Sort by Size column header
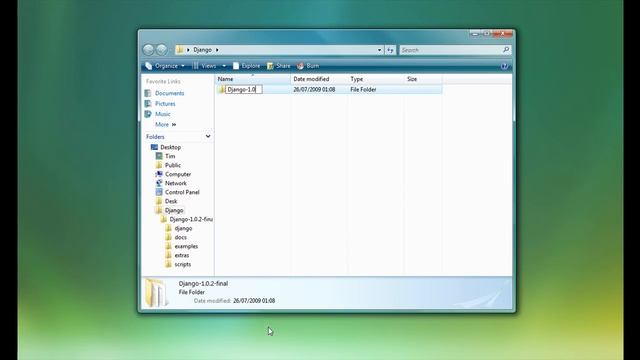640x360 pixels. [423, 79]
